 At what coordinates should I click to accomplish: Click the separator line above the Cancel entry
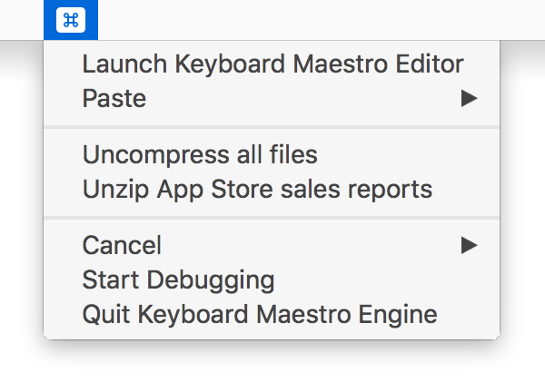point(272,218)
